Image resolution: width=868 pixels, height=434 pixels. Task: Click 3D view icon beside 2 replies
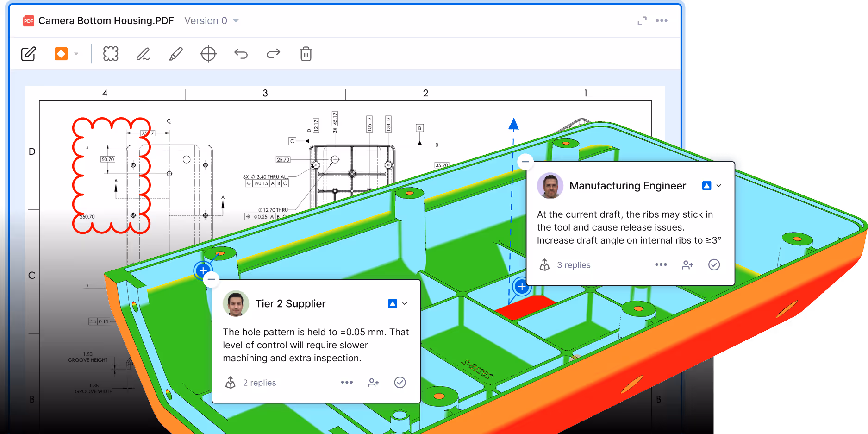click(x=231, y=383)
